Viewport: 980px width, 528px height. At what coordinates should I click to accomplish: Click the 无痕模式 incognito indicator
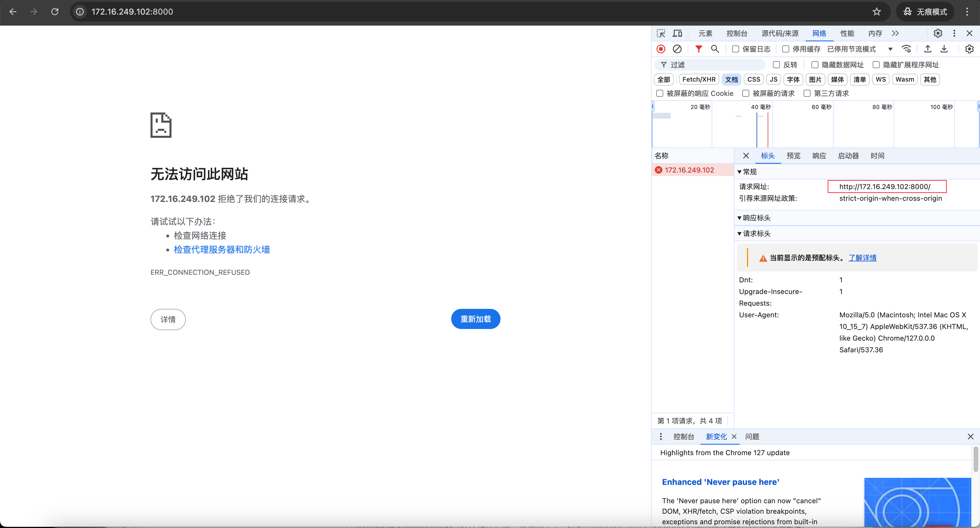[925, 12]
